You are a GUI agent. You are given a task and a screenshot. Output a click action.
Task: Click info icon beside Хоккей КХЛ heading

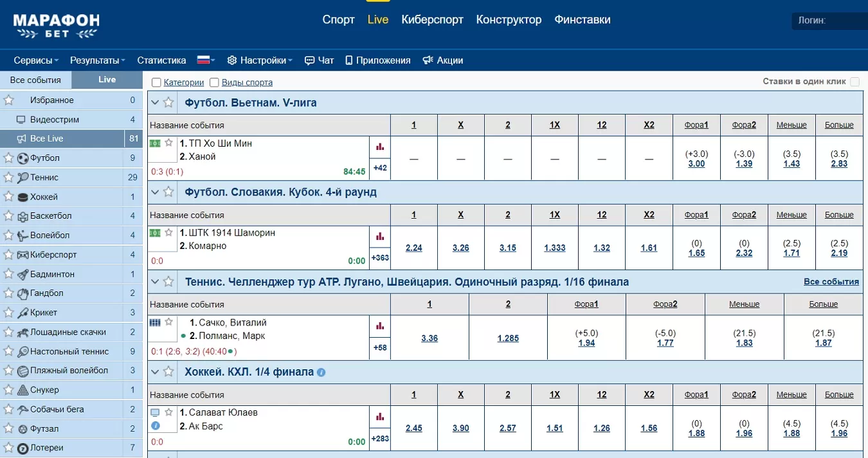click(321, 372)
